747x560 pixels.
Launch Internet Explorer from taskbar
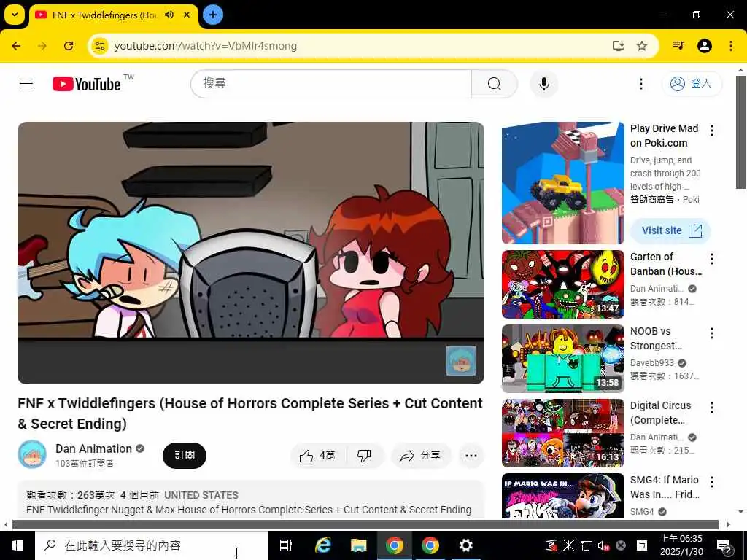point(323,545)
